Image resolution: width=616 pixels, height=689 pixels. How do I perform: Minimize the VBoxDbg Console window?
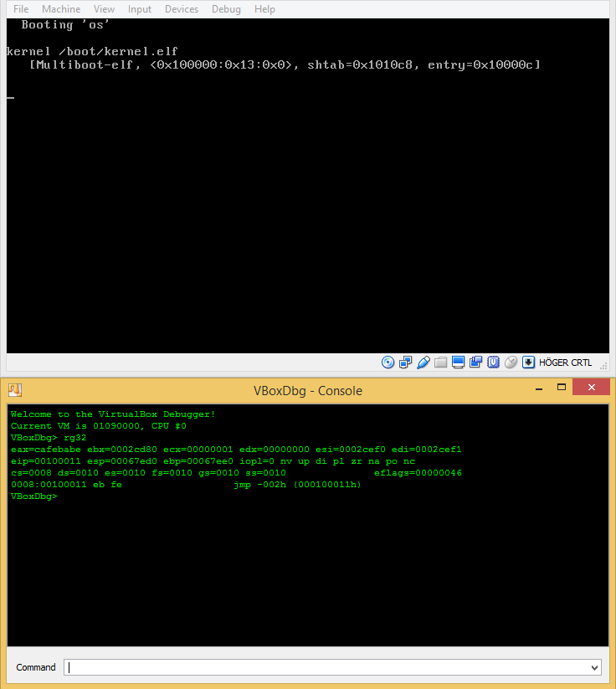point(539,388)
